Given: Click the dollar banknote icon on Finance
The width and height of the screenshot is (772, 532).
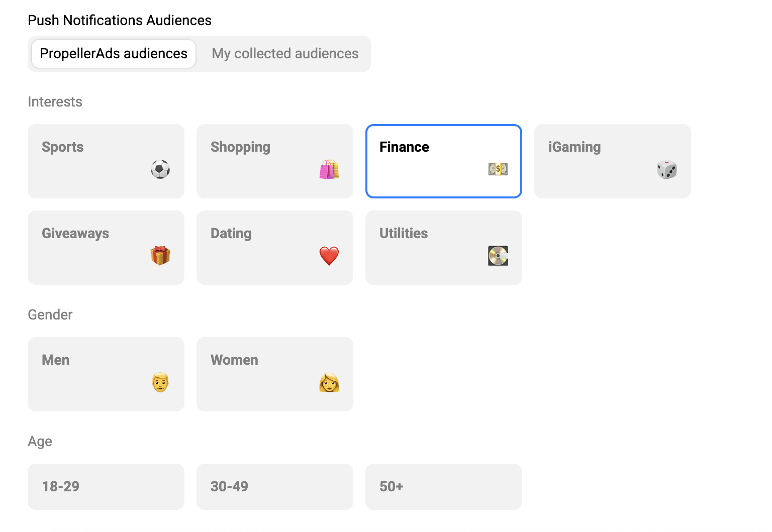Looking at the screenshot, I should [x=498, y=169].
